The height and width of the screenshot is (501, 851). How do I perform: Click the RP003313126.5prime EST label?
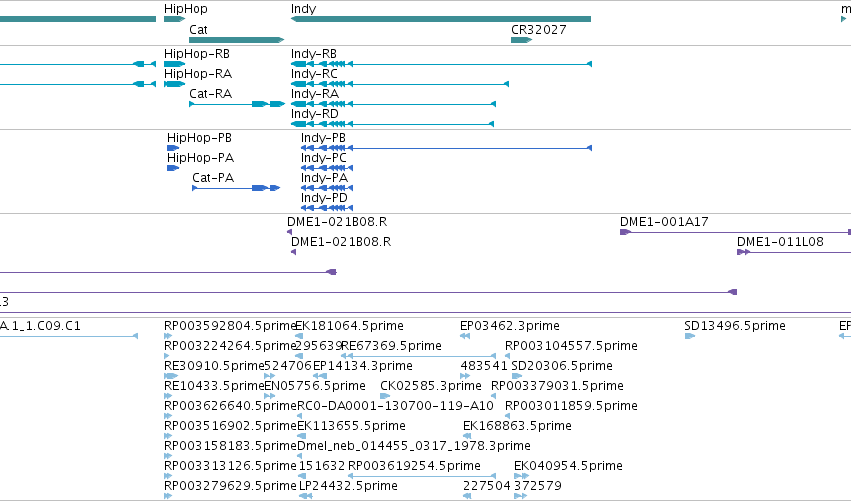[x=230, y=467]
